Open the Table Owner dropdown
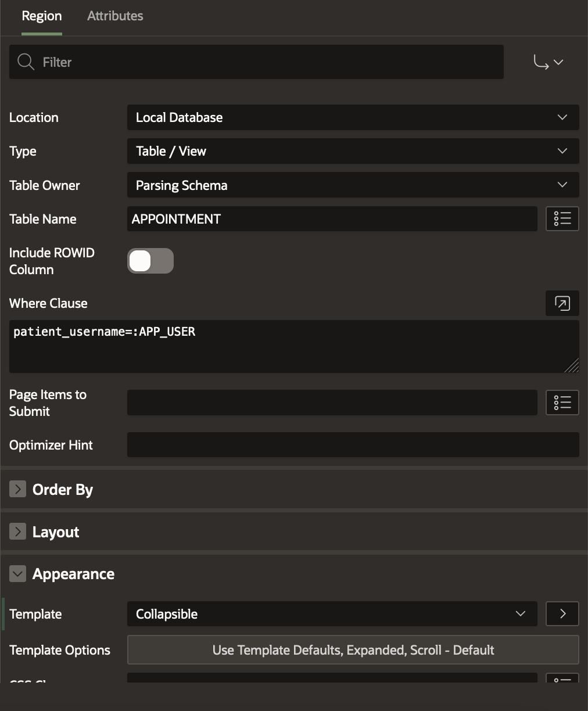This screenshot has width=588, height=711. point(353,185)
